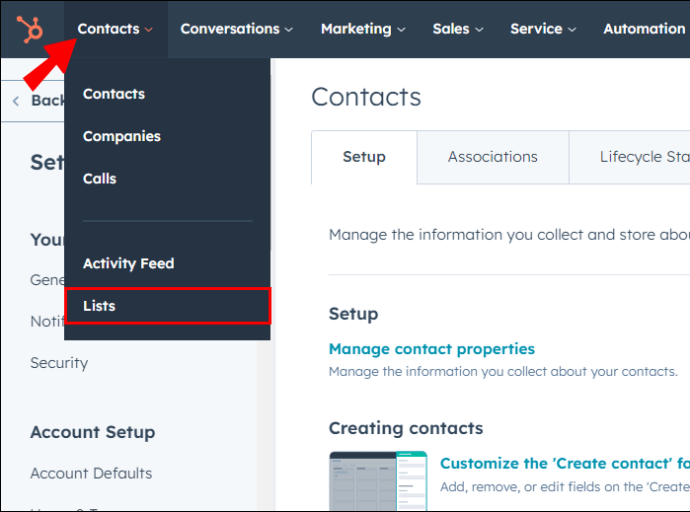This screenshot has height=512, width=690.
Task: Open Security in the settings sidebar
Action: pyautogui.click(x=59, y=363)
